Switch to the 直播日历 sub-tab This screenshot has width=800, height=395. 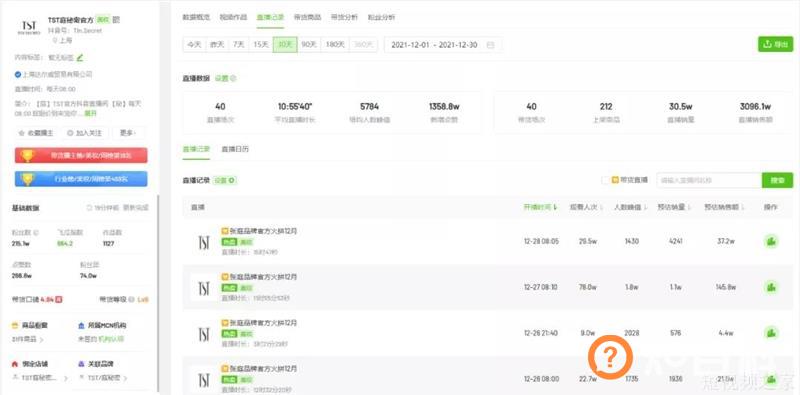[235, 149]
